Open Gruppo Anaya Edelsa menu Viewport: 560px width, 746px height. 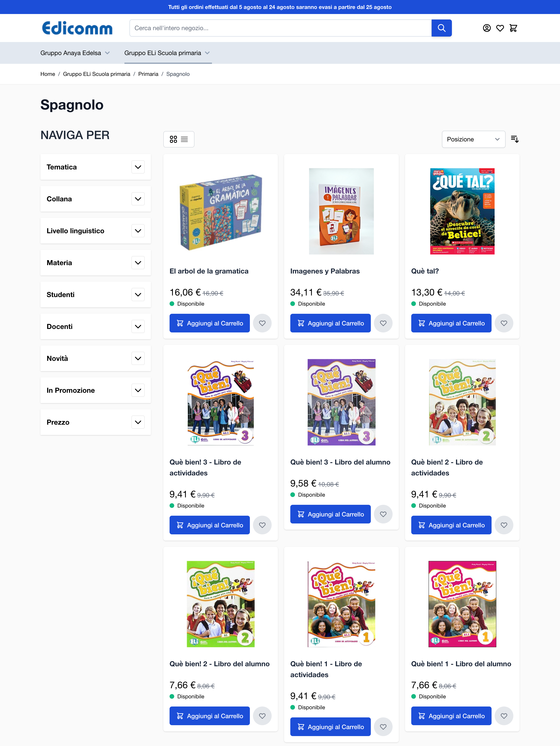tap(75, 53)
